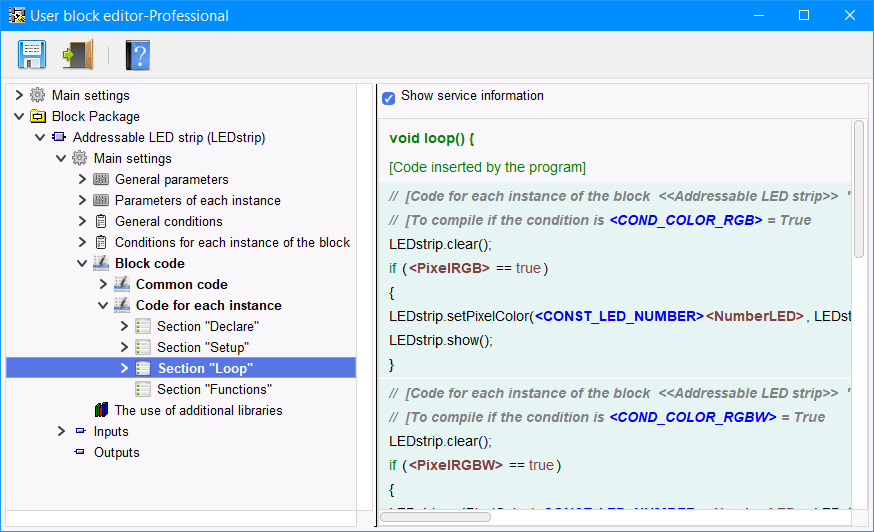Image resolution: width=874 pixels, height=532 pixels.
Task: Click the General conditions clipboard icon
Action: (101, 222)
